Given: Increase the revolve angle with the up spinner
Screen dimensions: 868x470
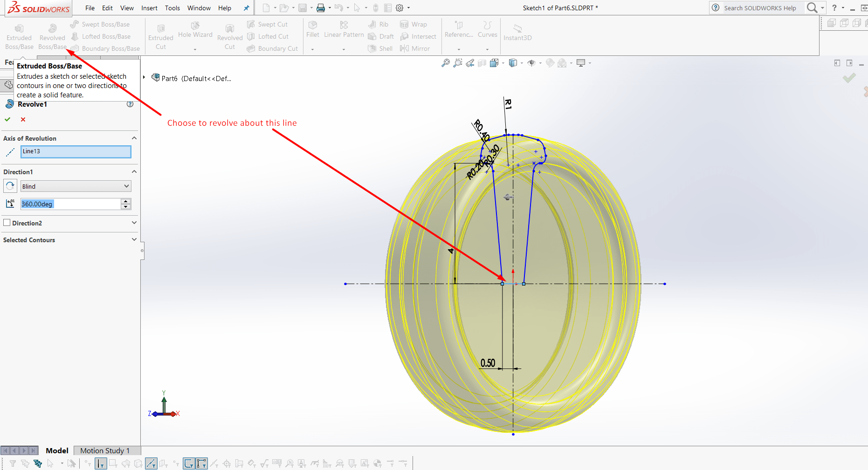Looking at the screenshot, I should 126,201.
